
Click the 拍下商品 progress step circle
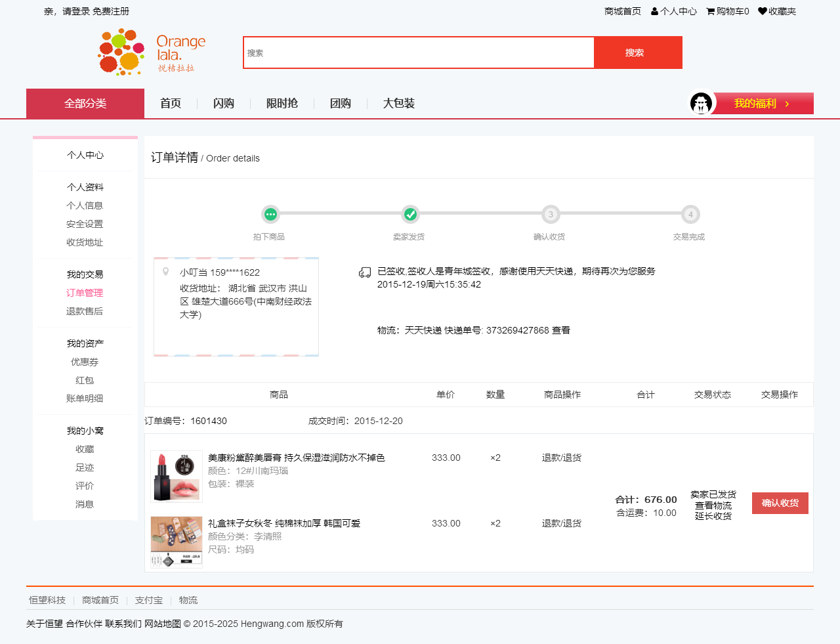[270, 215]
